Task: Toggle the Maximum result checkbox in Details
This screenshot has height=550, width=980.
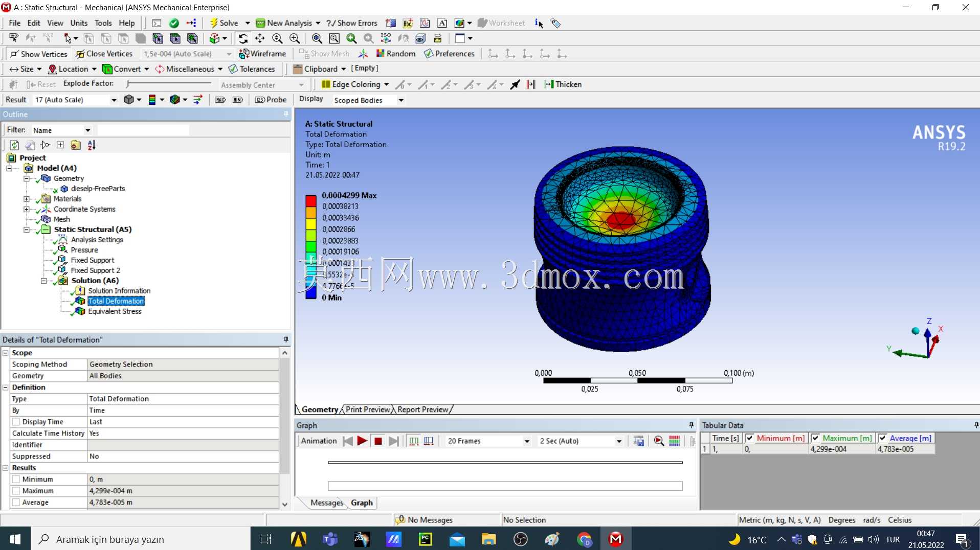Action: tap(16, 491)
